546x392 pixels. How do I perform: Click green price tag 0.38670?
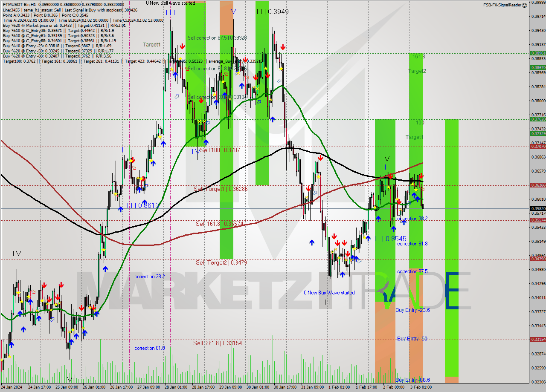537,67
